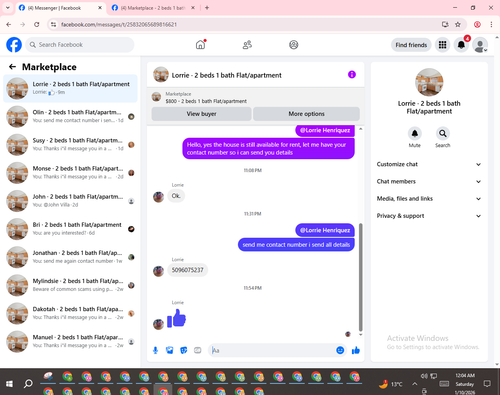The width and height of the screenshot is (500, 395).
Task: Click the Facebook logo
Action: coord(14,45)
